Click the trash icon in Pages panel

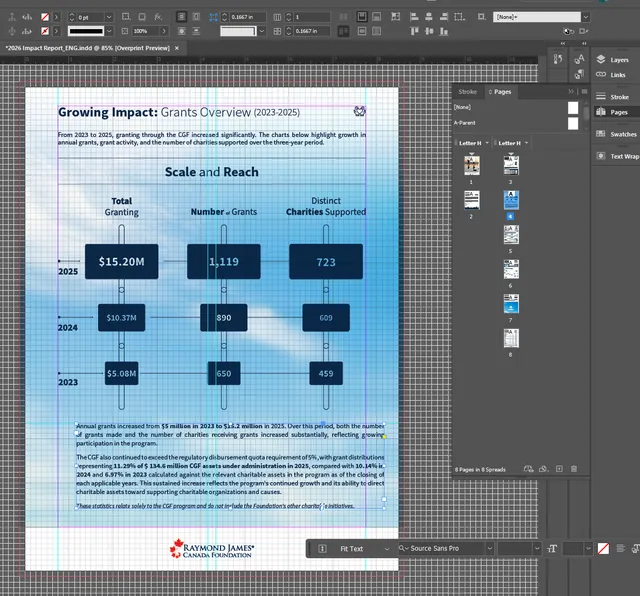[x=574, y=469]
